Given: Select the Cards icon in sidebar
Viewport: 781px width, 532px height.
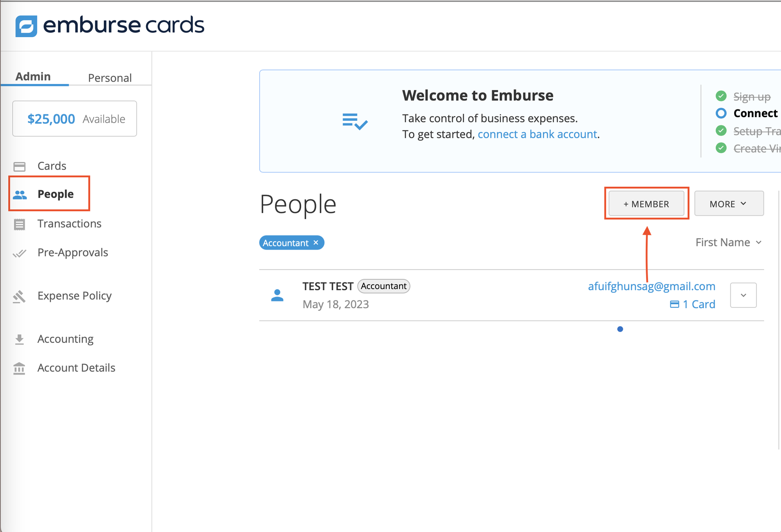Looking at the screenshot, I should (20, 166).
